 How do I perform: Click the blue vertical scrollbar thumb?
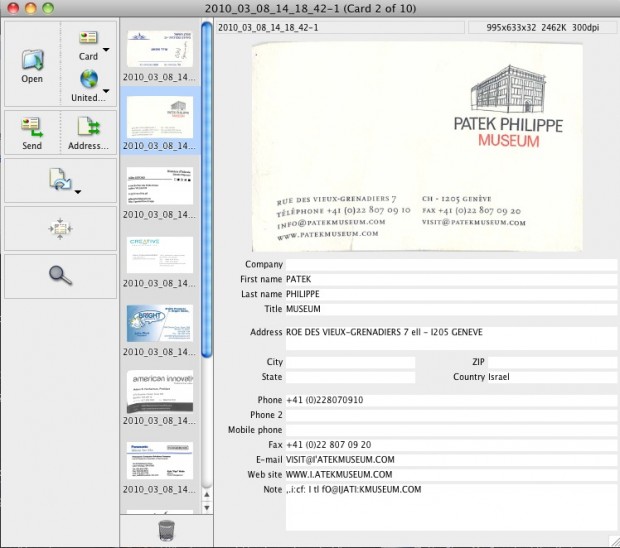(x=206, y=190)
